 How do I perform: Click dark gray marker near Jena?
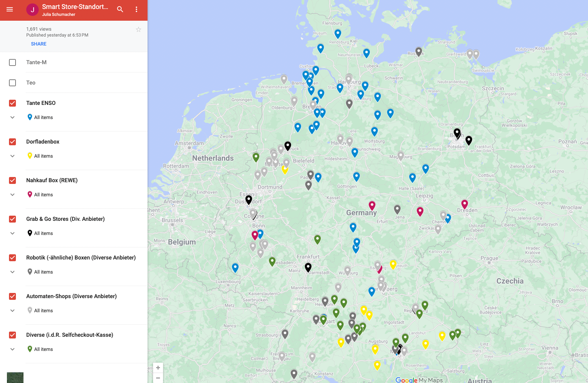tap(397, 209)
